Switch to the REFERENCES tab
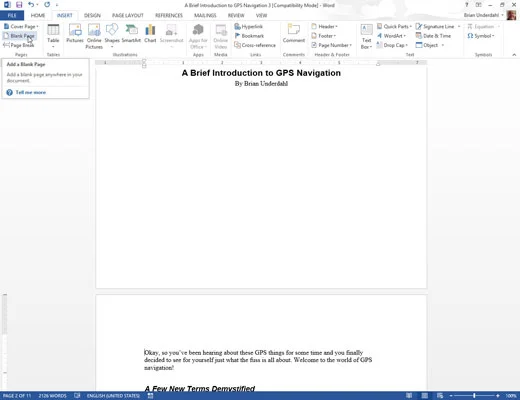 pyautogui.click(x=169, y=15)
